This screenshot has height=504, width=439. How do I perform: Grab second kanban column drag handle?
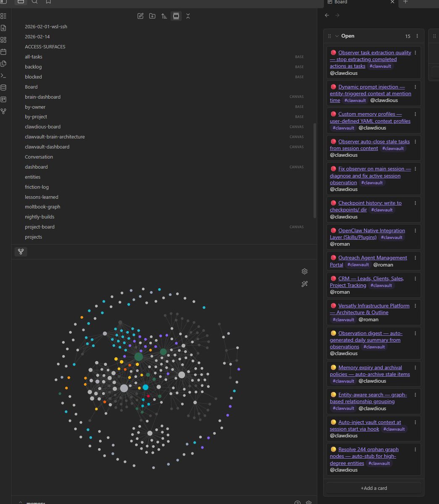(x=434, y=36)
